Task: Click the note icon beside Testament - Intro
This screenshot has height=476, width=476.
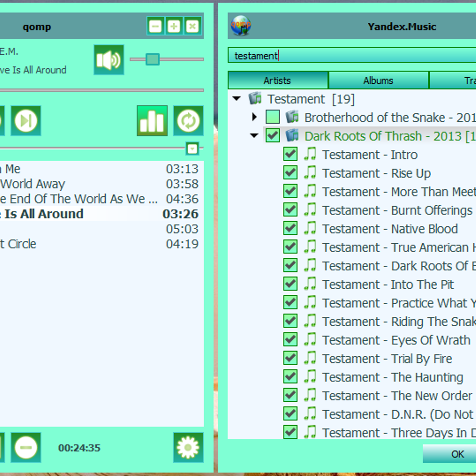Action: click(x=310, y=154)
